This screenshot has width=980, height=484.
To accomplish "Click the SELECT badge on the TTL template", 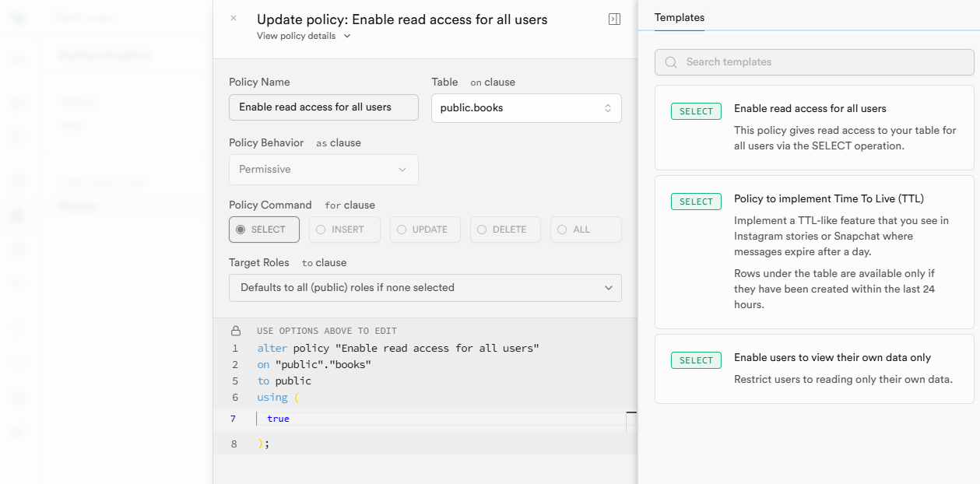I will click(695, 201).
